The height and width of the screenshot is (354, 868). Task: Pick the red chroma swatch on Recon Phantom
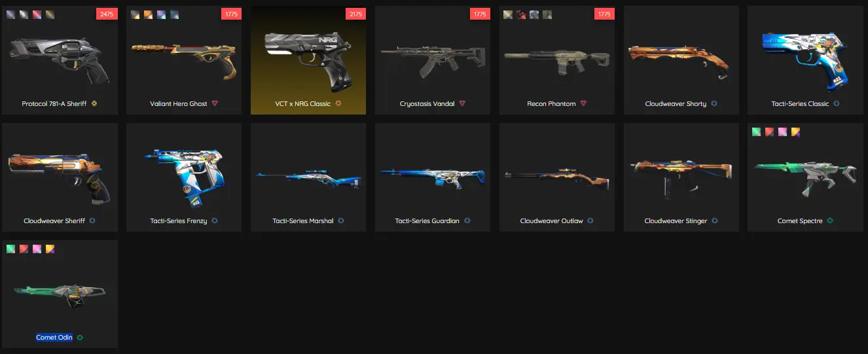tap(521, 14)
